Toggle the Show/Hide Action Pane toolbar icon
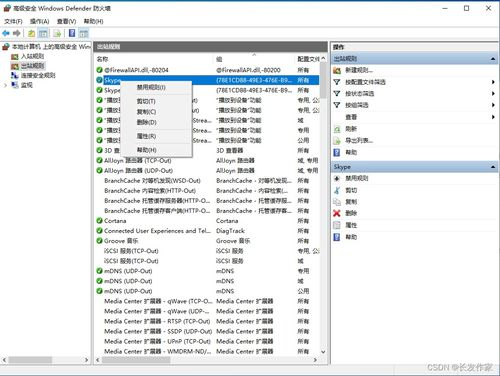This screenshot has width=500, height=376. (x=84, y=33)
